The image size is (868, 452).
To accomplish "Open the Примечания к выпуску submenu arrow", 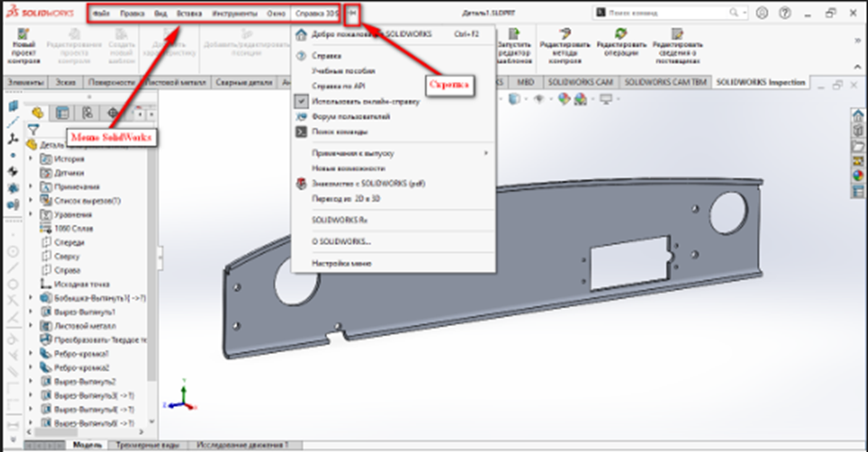I will [486, 153].
